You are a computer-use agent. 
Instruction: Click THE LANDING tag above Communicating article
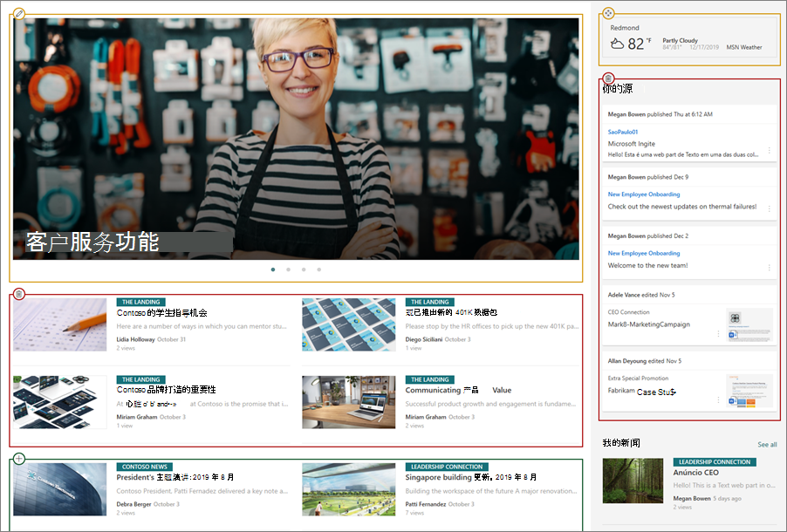pos(429,379)
